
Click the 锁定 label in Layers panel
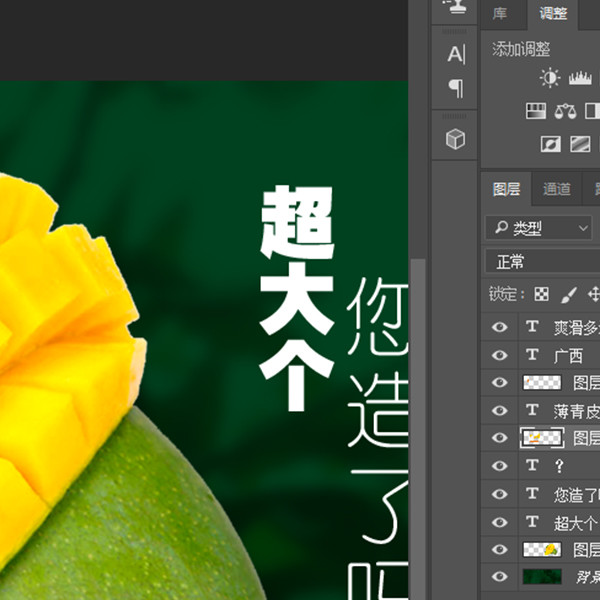coord(506,294)
